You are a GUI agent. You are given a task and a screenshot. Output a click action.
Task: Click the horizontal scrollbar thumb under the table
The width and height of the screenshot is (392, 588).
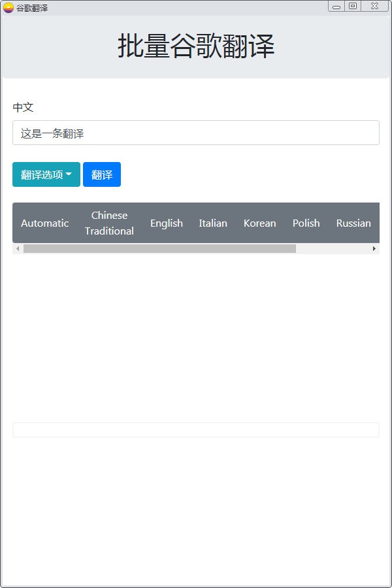160,249
